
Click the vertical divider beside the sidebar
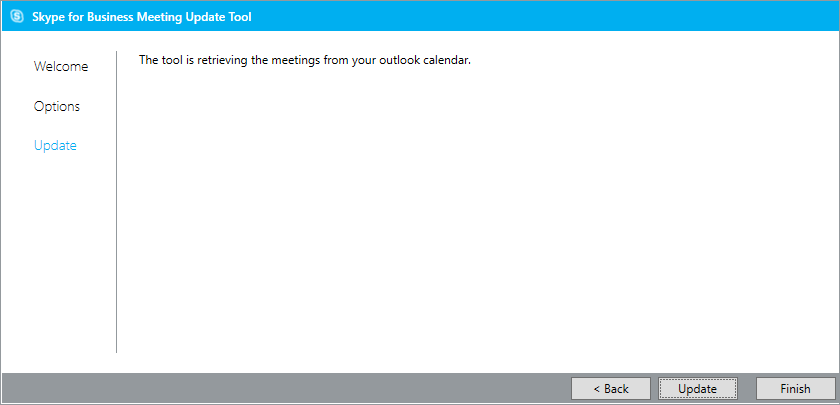click(x=117, y=200)
